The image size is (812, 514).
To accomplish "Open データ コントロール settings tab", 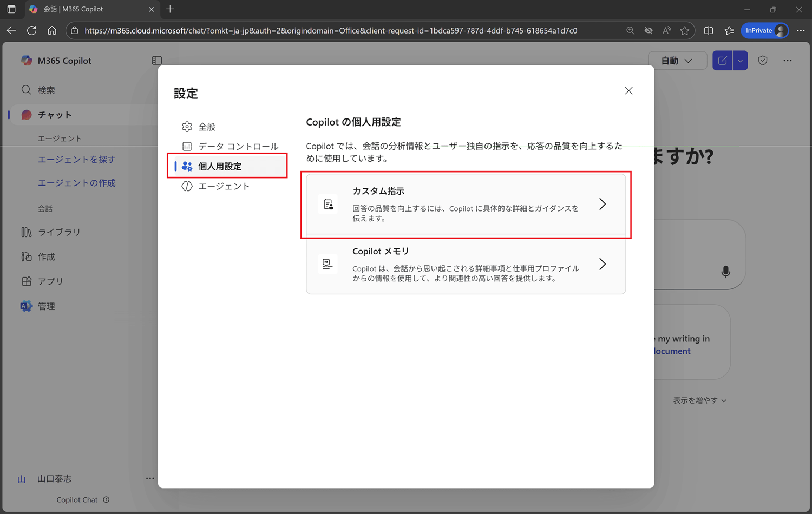I will pos(227,146).
